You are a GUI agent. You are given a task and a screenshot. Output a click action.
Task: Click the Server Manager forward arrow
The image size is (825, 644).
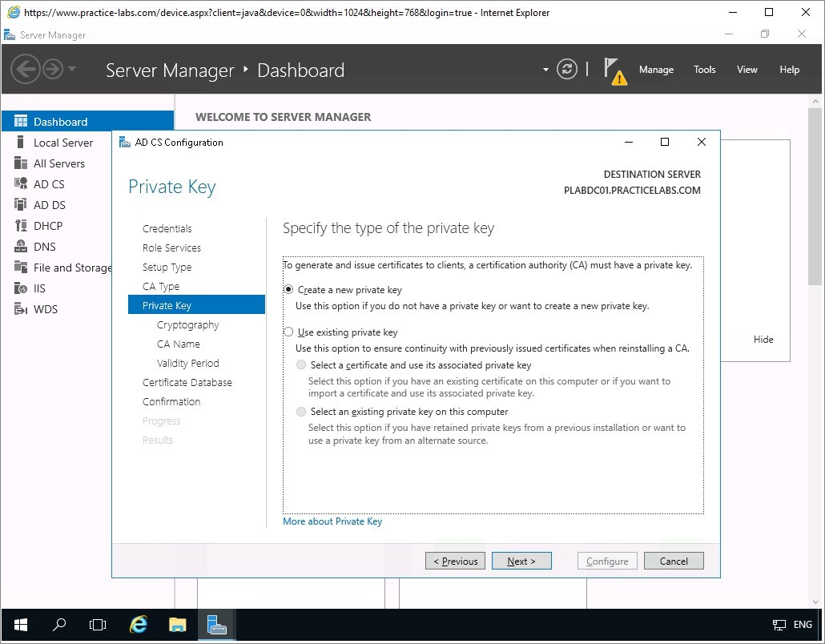pos(53,69)
